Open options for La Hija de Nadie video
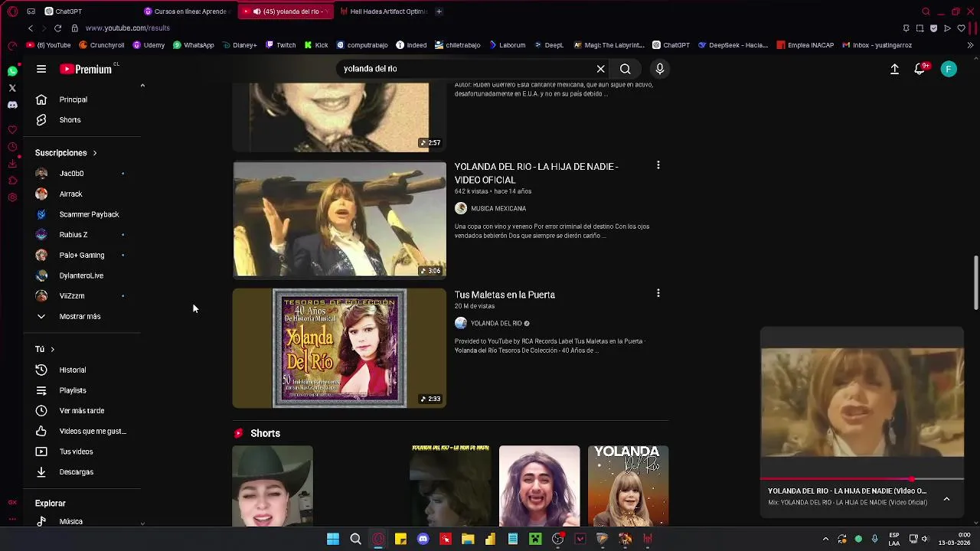 point(658,165)
